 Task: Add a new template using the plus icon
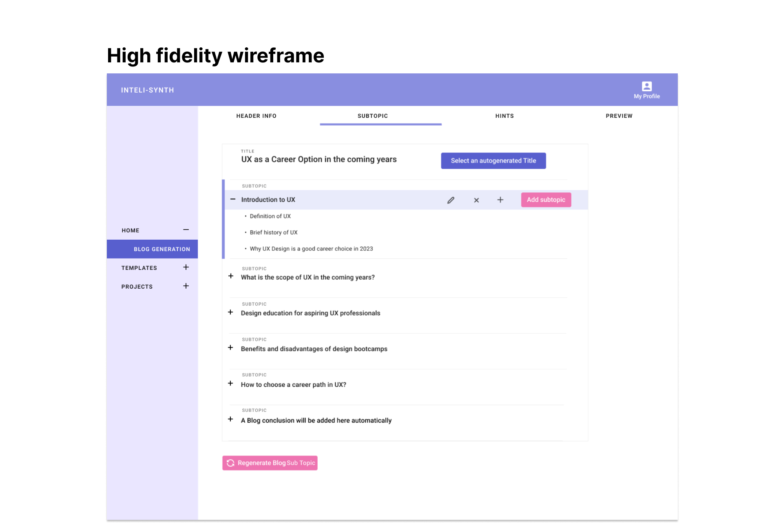(186, 267)
